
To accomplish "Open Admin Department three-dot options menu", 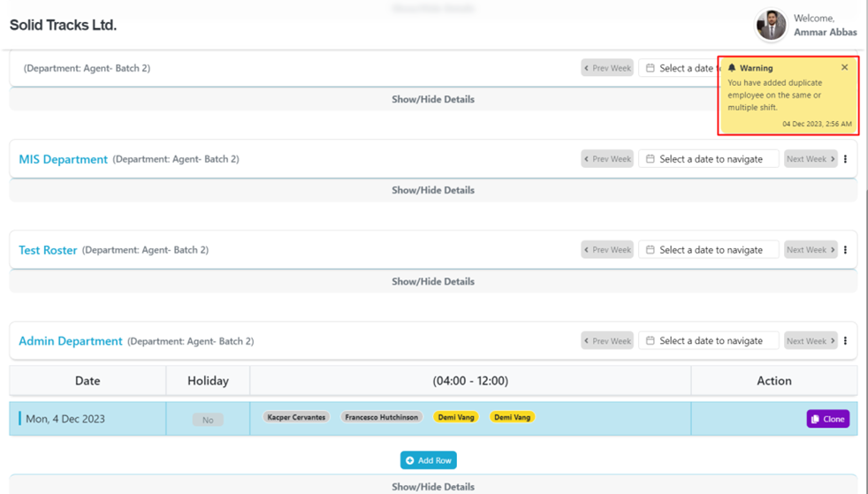I will point(845,341).
